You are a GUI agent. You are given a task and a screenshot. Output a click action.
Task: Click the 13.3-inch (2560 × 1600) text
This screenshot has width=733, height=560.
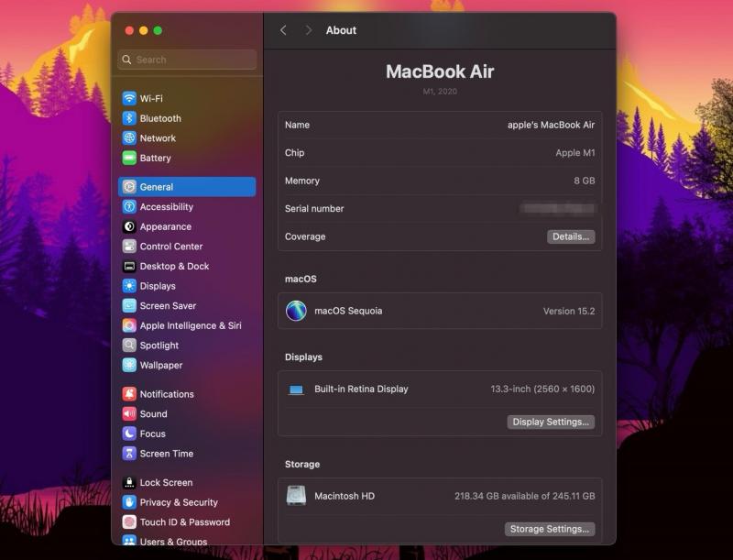point(542,389)
